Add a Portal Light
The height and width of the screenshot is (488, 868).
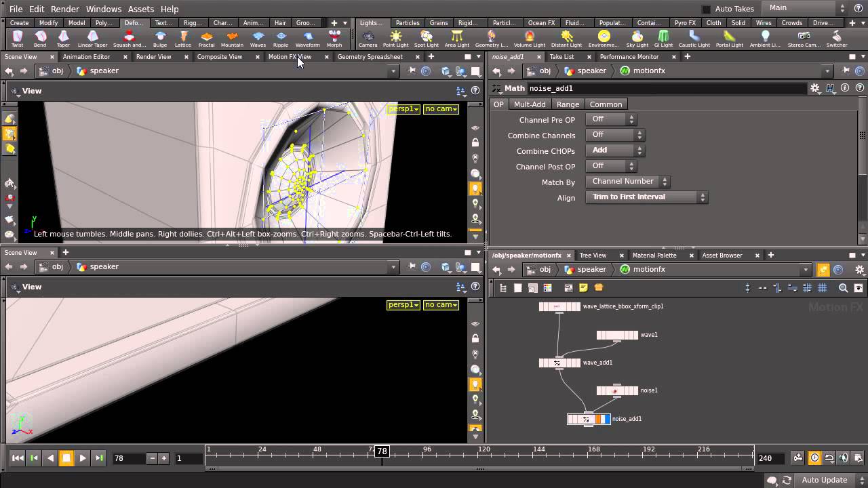click(730, 39)
